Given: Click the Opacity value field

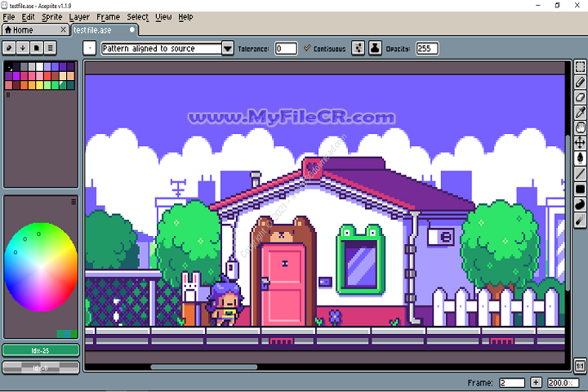Looking at the screenshot, I should (427, 48).
